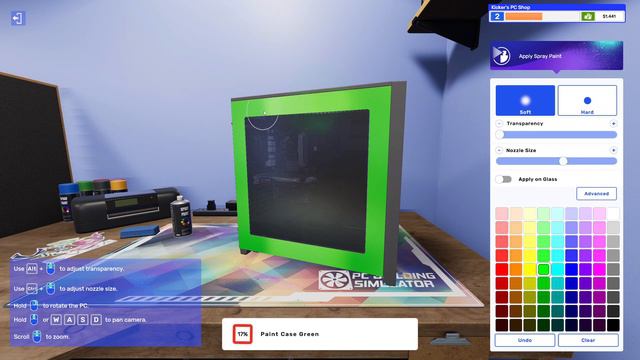Click the level 2 badge

click(497, 16)
